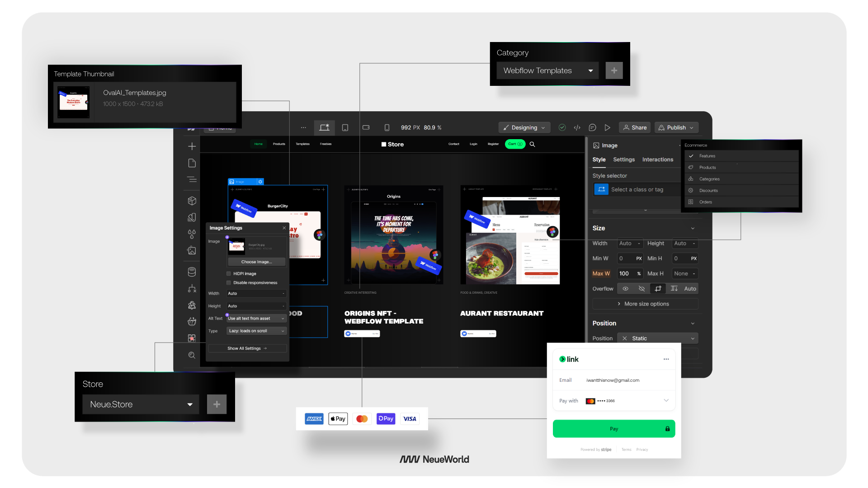Viewport: 868px width, 488px height.
Task: Enable the HiDPI image checkbox
Action: 229,274
